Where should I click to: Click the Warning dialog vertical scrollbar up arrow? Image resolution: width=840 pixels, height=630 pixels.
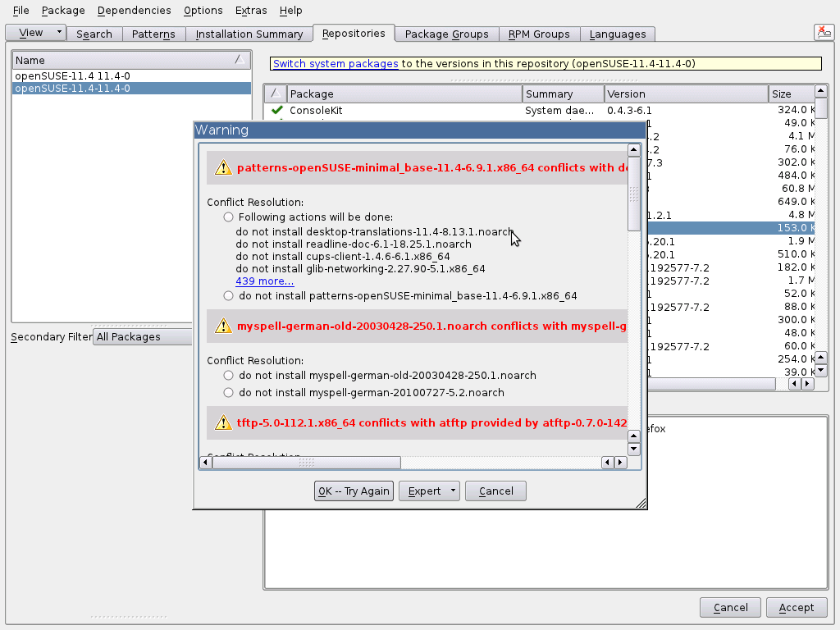[x=634, y=150]
